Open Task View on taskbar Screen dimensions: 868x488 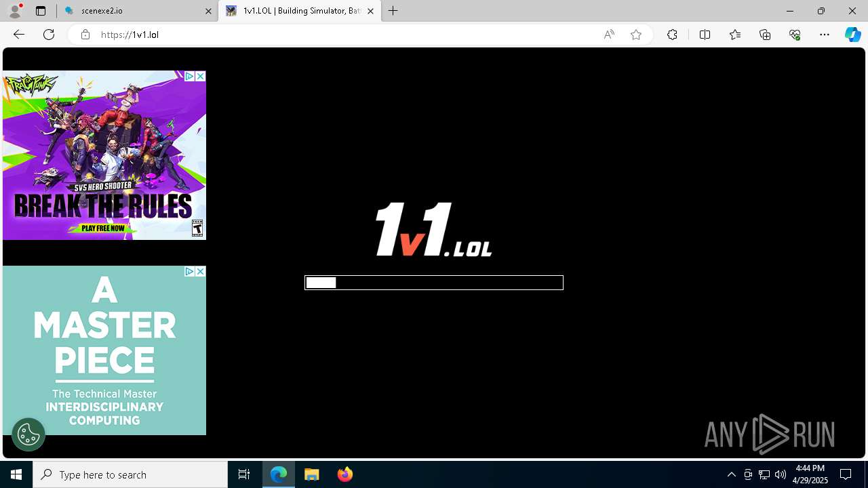(x=244, y=474)
